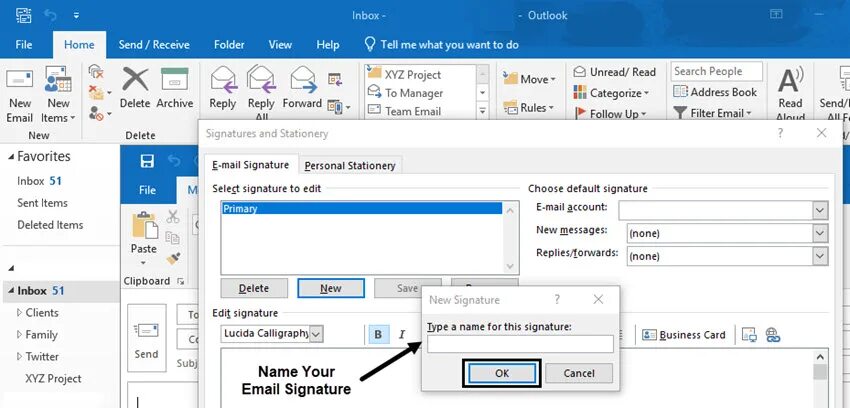Click the Paste icon in message window
850x408 pixels.
pyautogui.click(x=144, y=225)
